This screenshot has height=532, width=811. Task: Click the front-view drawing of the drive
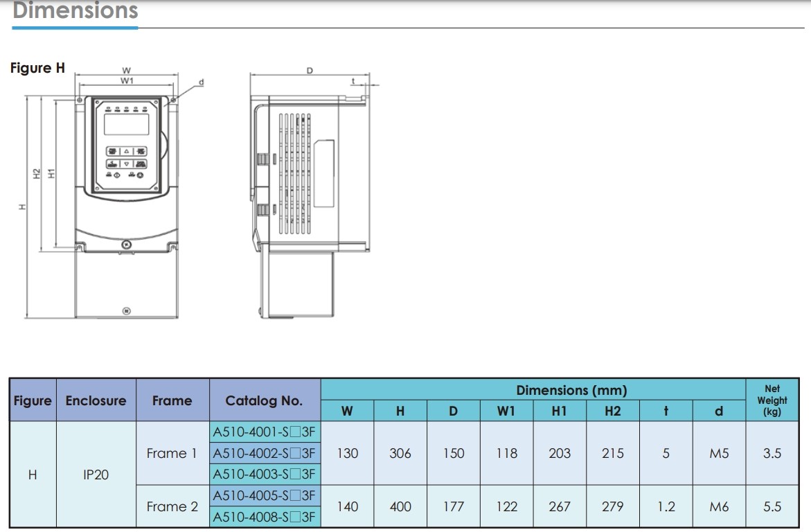[x=126, y=206]
